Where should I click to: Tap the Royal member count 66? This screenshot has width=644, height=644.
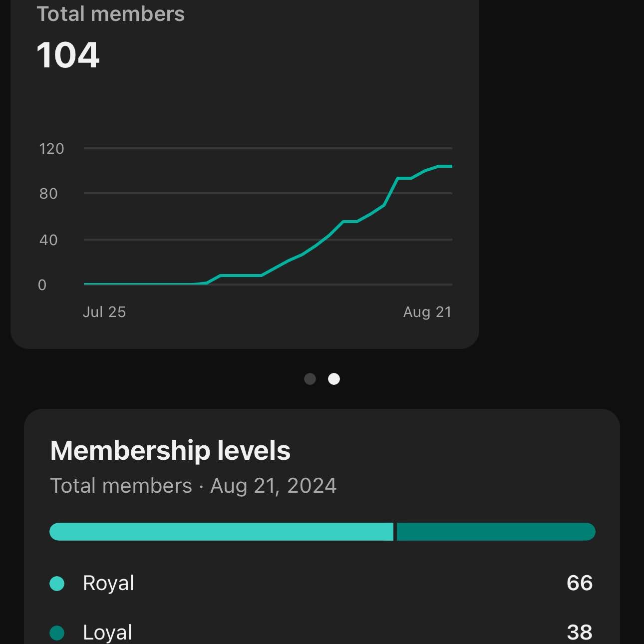click(580, 583)
